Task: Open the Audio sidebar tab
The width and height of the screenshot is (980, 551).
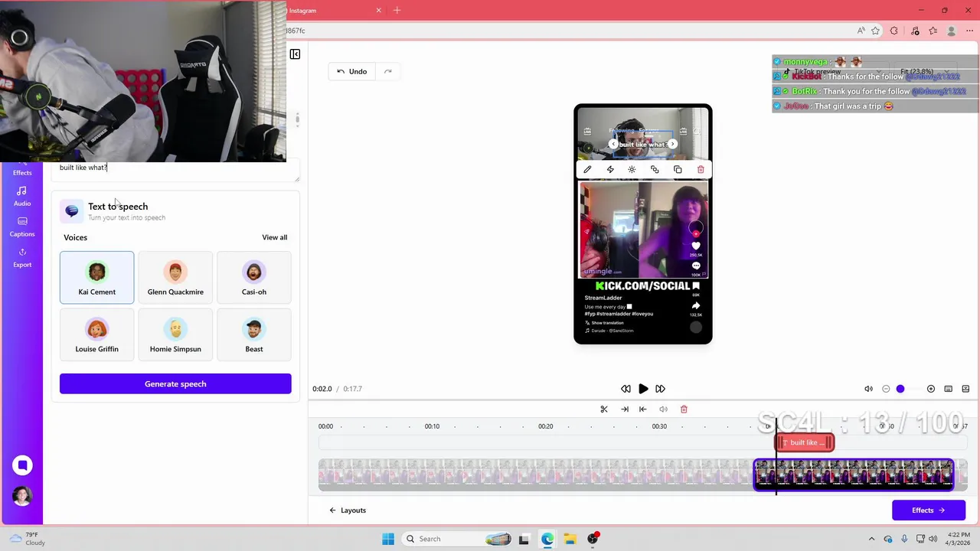Action: click(22, 197)
